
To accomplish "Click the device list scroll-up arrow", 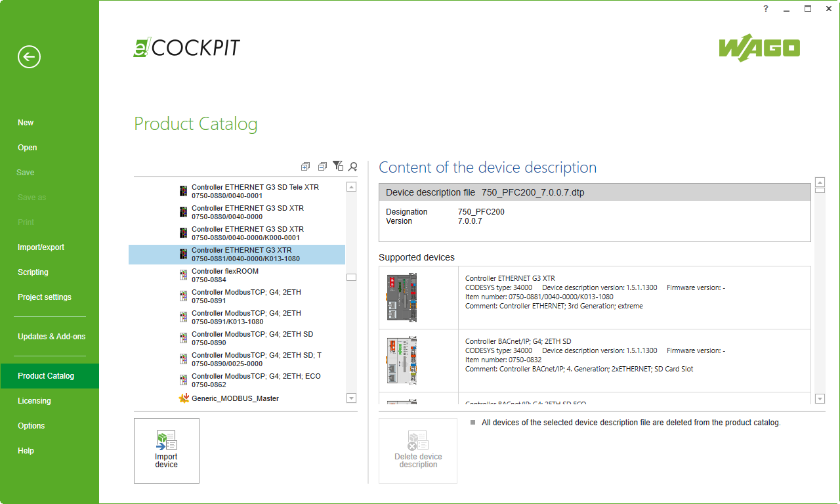I will (x=351, y=187).
